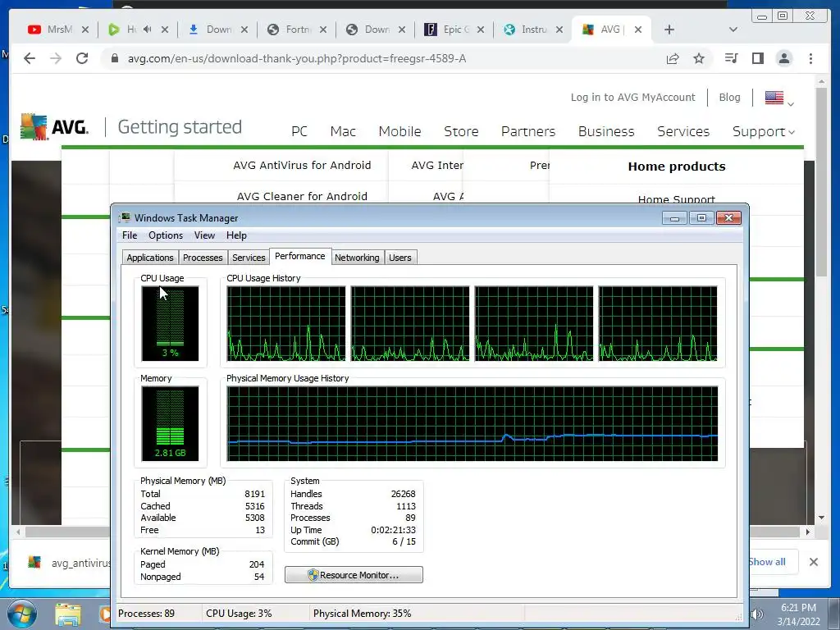Open the Windows Start orb
Viewport: 840px width, 630px height.
(21, 614)
